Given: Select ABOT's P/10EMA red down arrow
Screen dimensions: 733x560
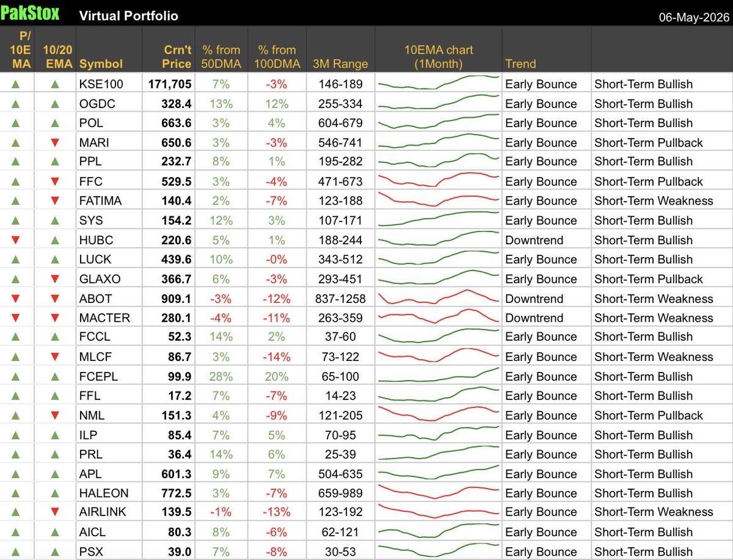Looking at the screenshot, I should (x=15, y=299).
